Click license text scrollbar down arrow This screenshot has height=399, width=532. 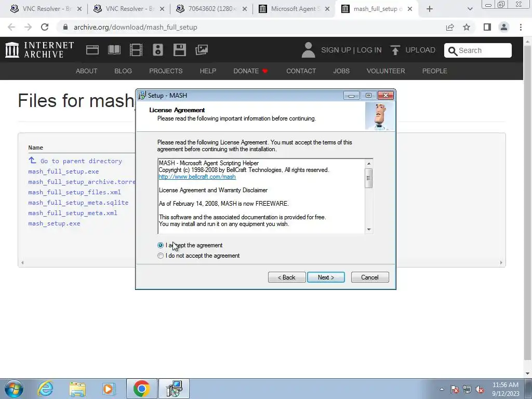(369, 230)
